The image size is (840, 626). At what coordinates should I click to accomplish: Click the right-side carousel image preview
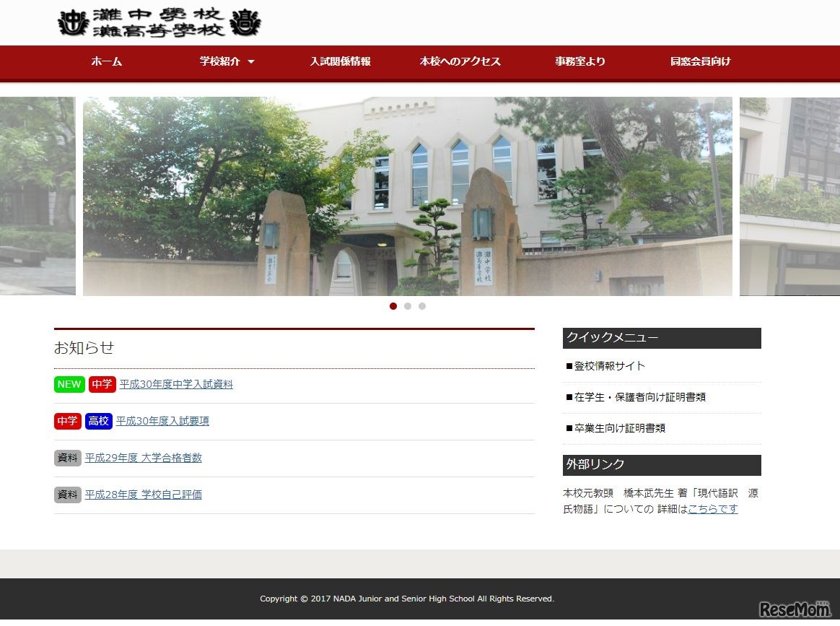pyautogui.click(x=789, y=196)
